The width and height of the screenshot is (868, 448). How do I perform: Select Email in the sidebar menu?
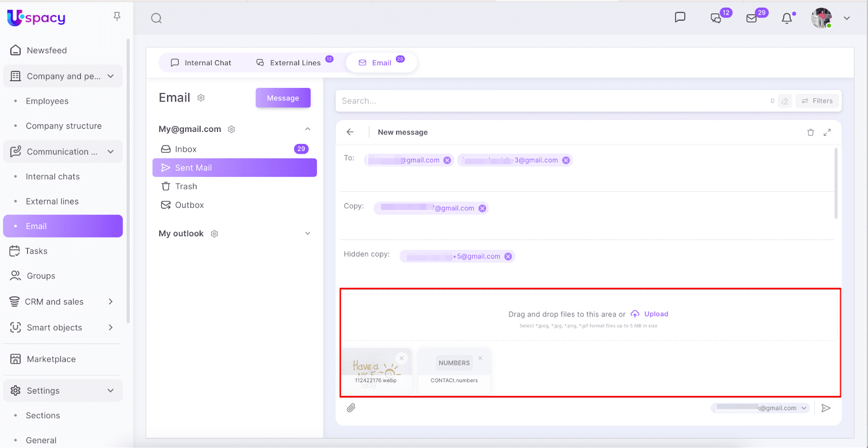pos(63,226)
